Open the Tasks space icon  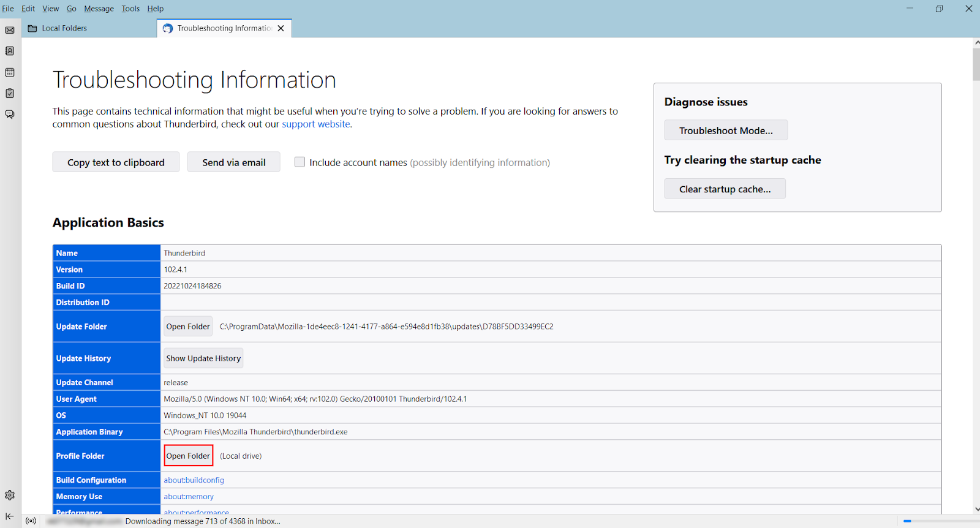coord(10,93)
